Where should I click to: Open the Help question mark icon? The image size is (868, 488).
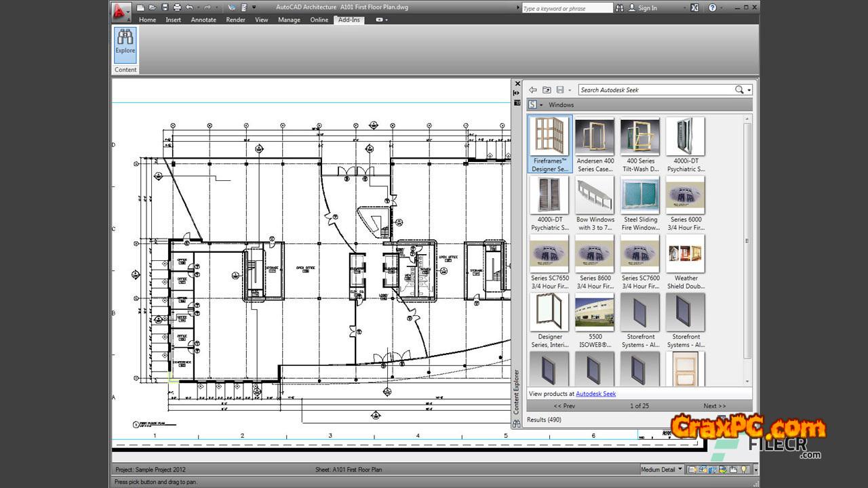point(712,7)
